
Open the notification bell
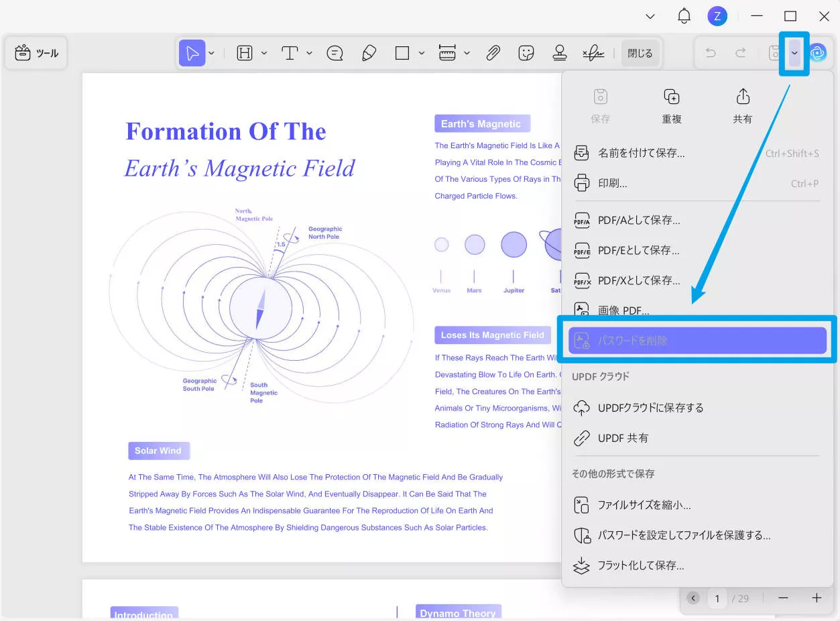(x=684, y=16)
